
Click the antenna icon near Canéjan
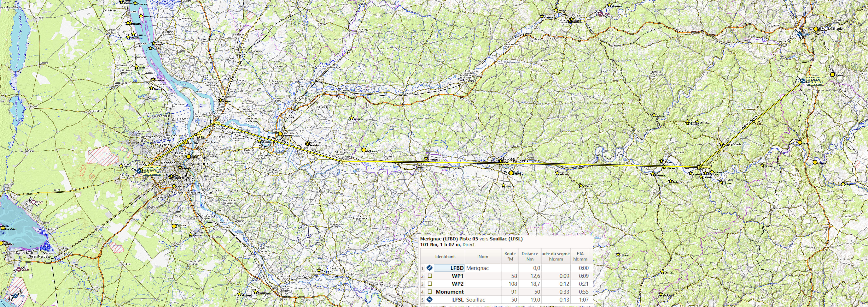click(x=161, y=192)
